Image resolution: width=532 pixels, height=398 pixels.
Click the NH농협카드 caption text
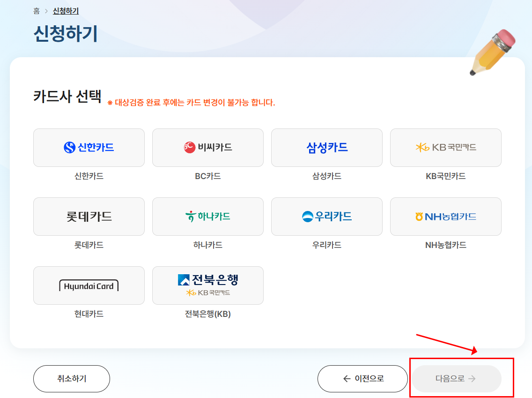click(x=446, y=245)
